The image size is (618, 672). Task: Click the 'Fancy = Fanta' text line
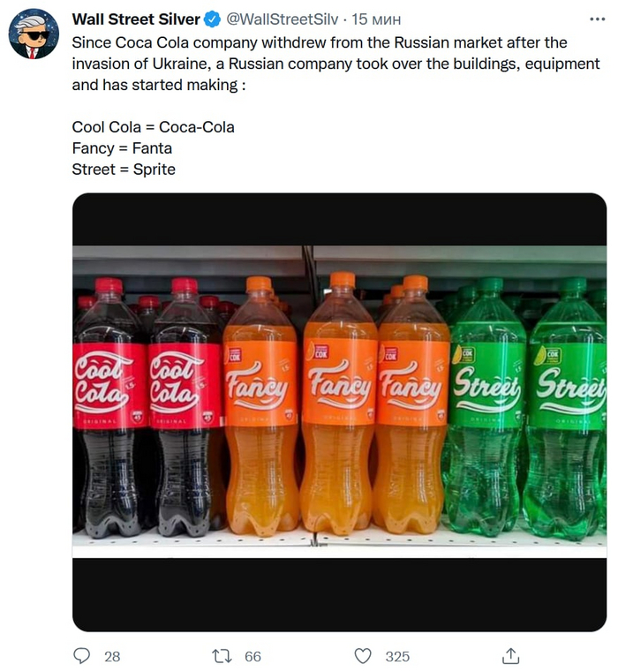[122, 148]
